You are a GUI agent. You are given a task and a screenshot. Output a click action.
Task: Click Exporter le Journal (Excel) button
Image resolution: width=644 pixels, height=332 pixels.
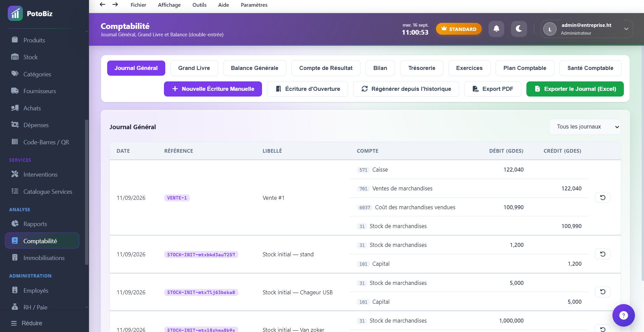click(575, 89)
